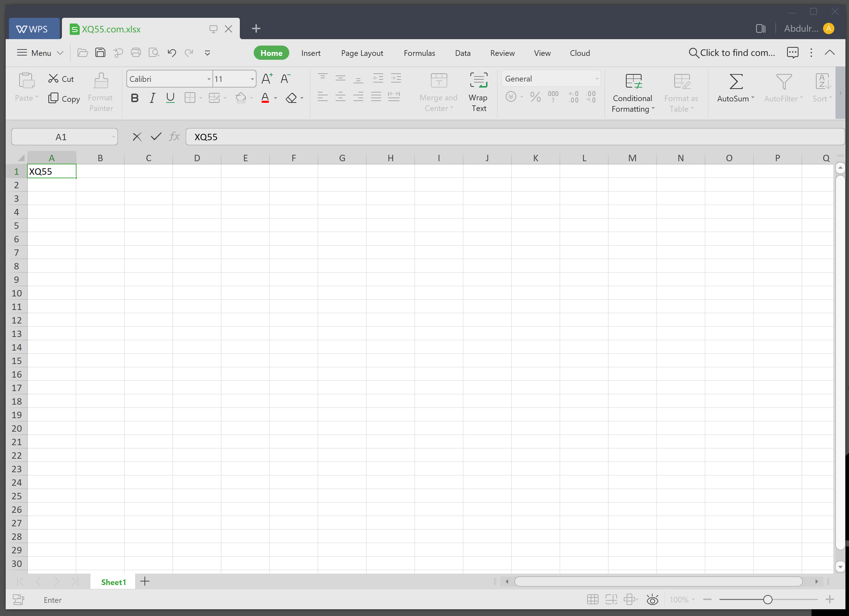Viewport: 849px width, 616px height.
Task: Toggle Underline formatting
Action: coord(170,98)
